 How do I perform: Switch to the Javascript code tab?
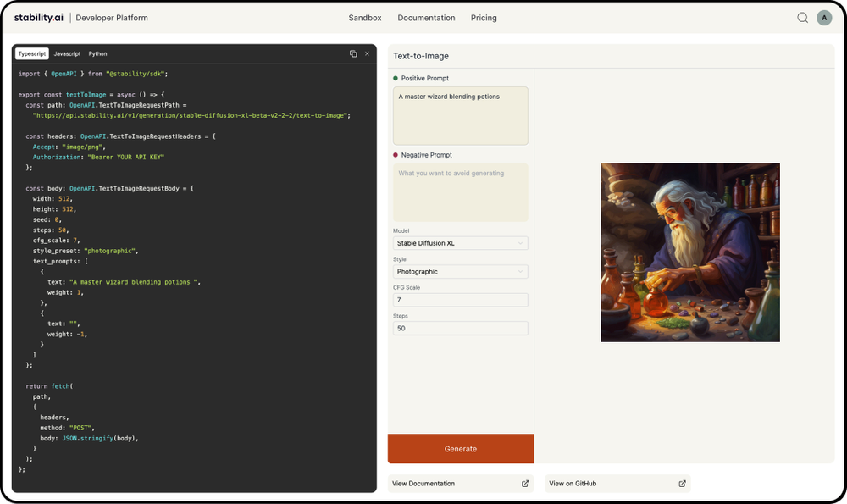coord(67,53)
